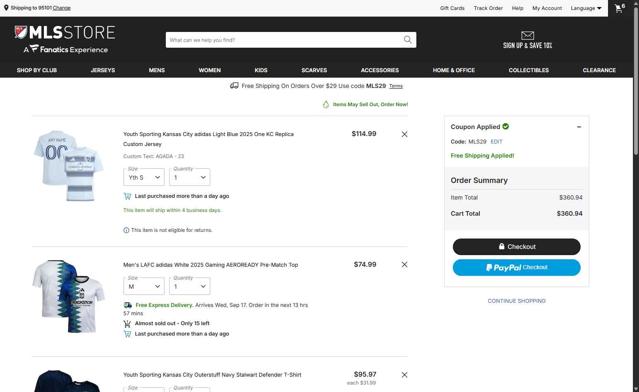Image resolution: width=639 pixels, height=392 pixels.
Task: Click the Cart Total $360.94 amount
Action: 569,214
